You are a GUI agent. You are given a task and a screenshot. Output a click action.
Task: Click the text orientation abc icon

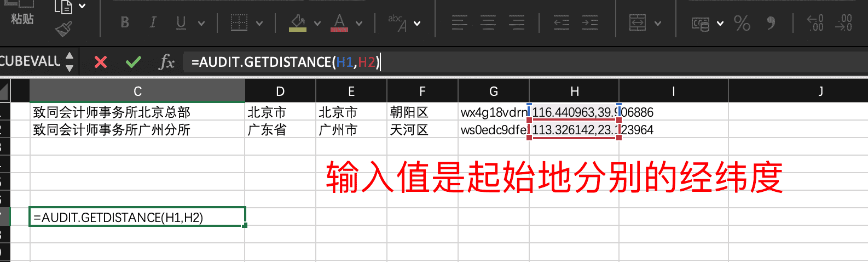tap(397, 23)
